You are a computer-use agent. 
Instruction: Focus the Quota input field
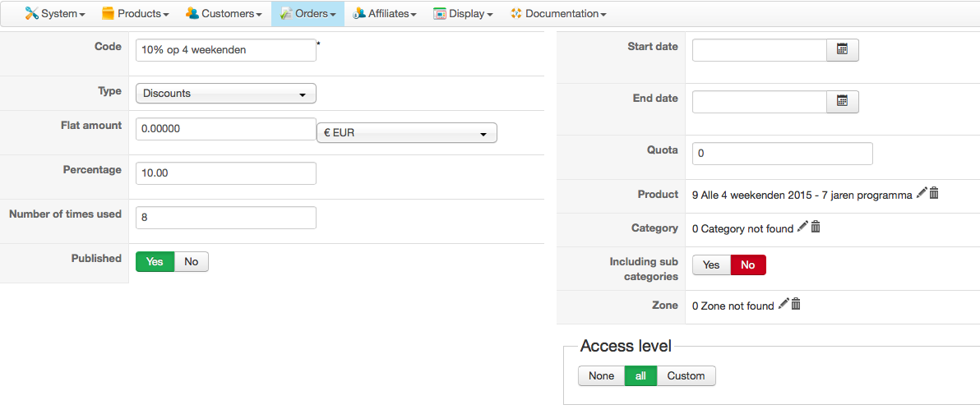pyautogui.click(x=782, y=154)
